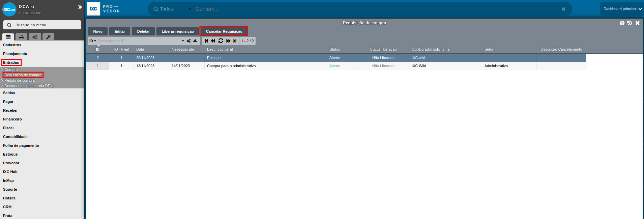Click the logout icon beside IXCWiki

[x=80, y=7]
